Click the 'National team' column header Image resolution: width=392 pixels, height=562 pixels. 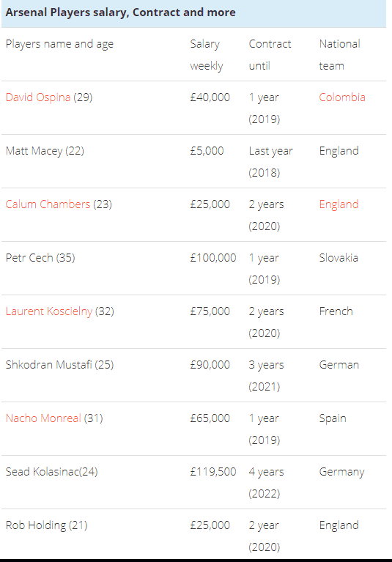point(340,55)
